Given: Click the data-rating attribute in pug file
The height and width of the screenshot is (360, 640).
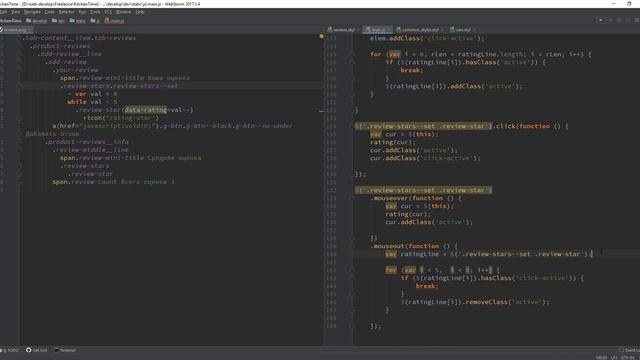Looking at the screenshot, I should [146, 110].
